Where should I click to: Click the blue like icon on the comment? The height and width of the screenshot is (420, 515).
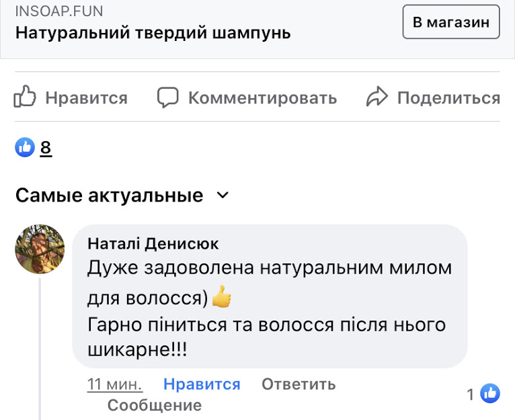coord(491,394)
